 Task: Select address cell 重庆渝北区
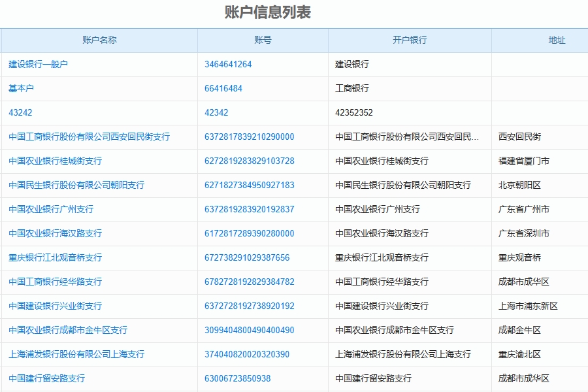point(520,354)
